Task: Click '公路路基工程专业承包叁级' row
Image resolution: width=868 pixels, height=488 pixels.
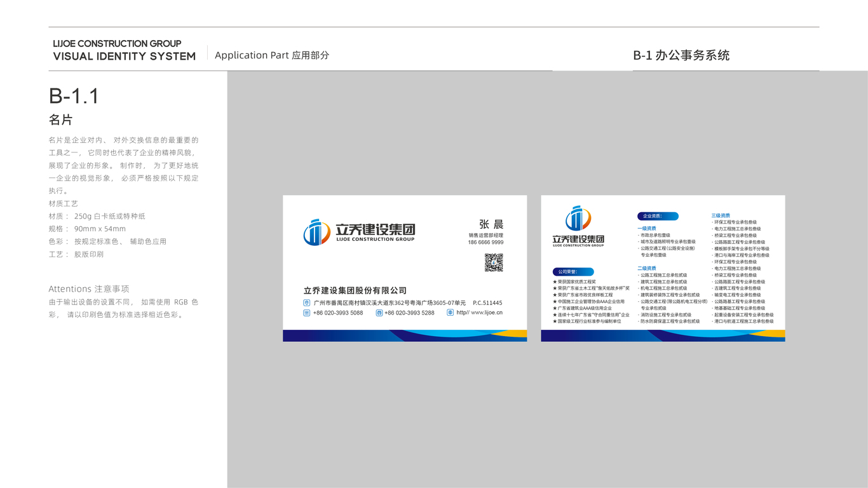Action: point(738,302)
